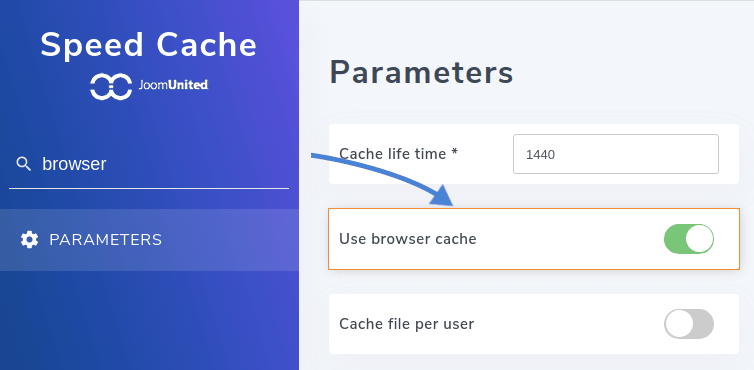The height and width of the screenshot is (370, 754).
Task: Click the blue arrow pointer graphic
Action: pos(382,179)
